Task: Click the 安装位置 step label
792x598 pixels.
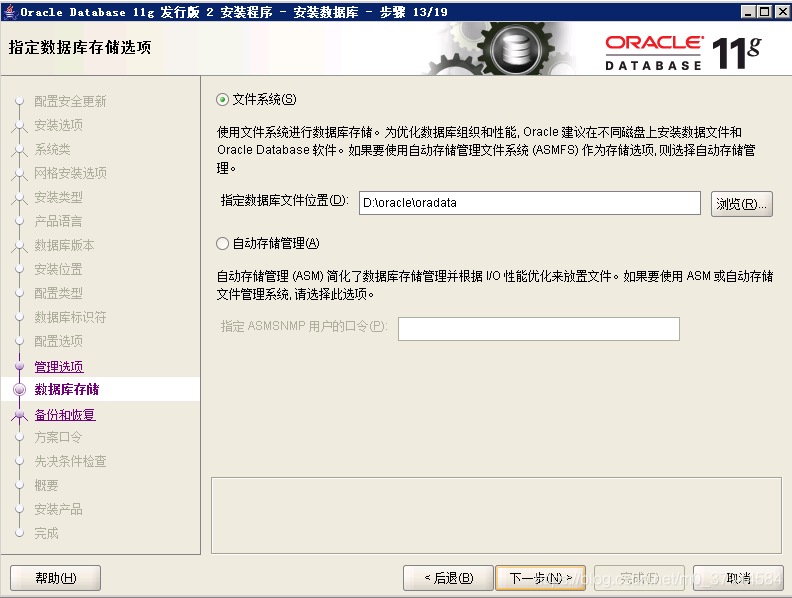Action: [59, 269]
